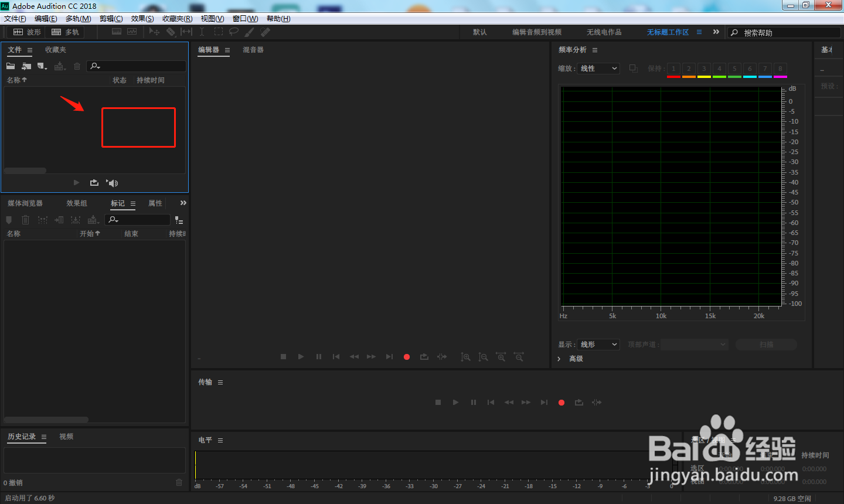
Task: Click Play button in Transport (传输) panel
Action: point(455,402)
